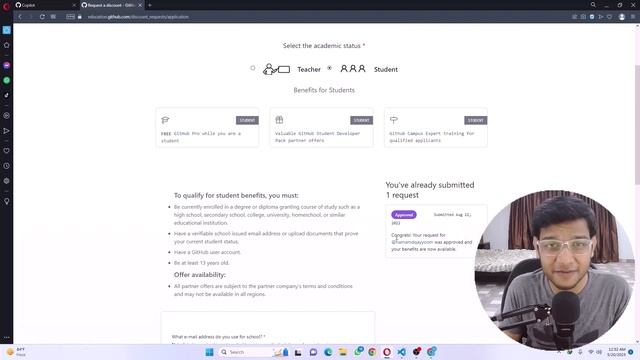Click the 'Have a GitHub user account' line

pyautogui.click(x=207, y=252)
